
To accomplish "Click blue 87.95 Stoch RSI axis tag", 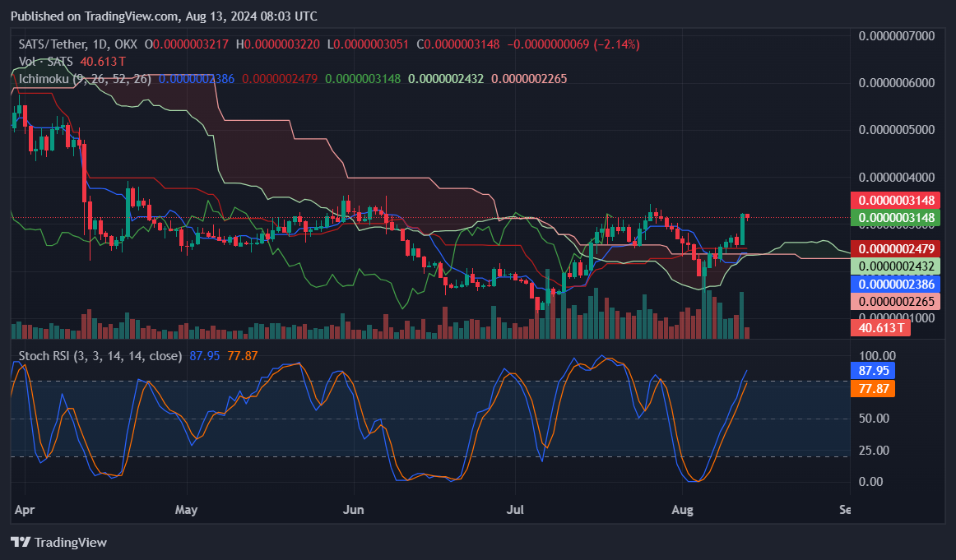I will click(x=870, y=371).
